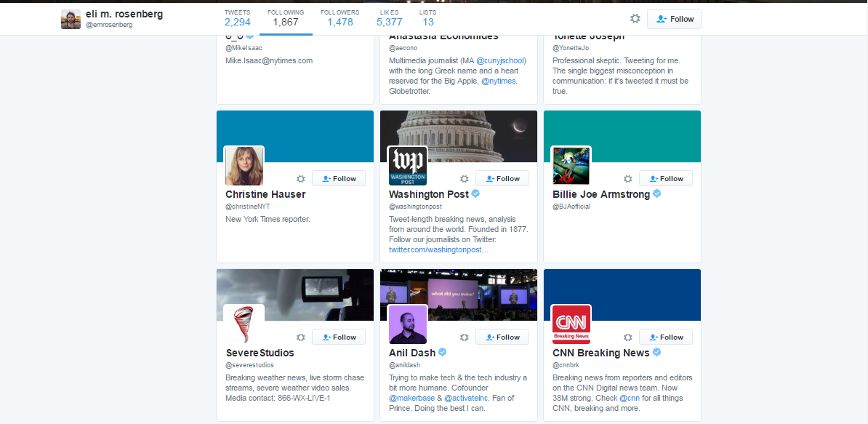Image resolution: width=868 pixels, height=424 pixels.
Task: Follow Billie Joe Armstrong
Action: pos(666,178)
